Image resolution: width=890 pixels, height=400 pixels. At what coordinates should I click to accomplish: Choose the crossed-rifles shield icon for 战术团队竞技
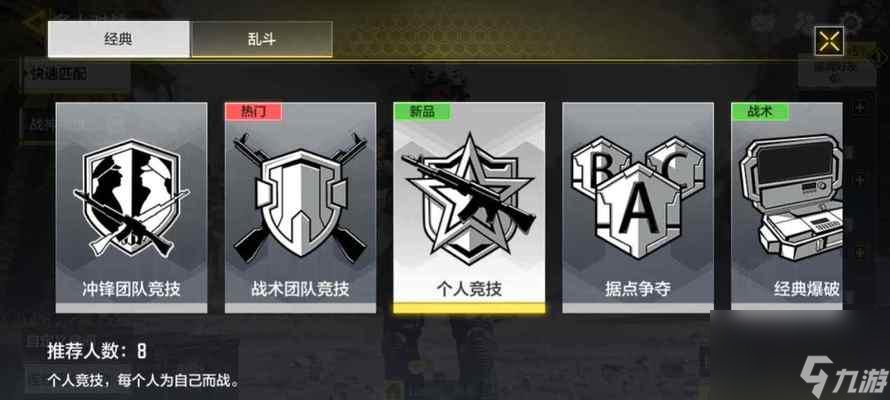[300, 197]
